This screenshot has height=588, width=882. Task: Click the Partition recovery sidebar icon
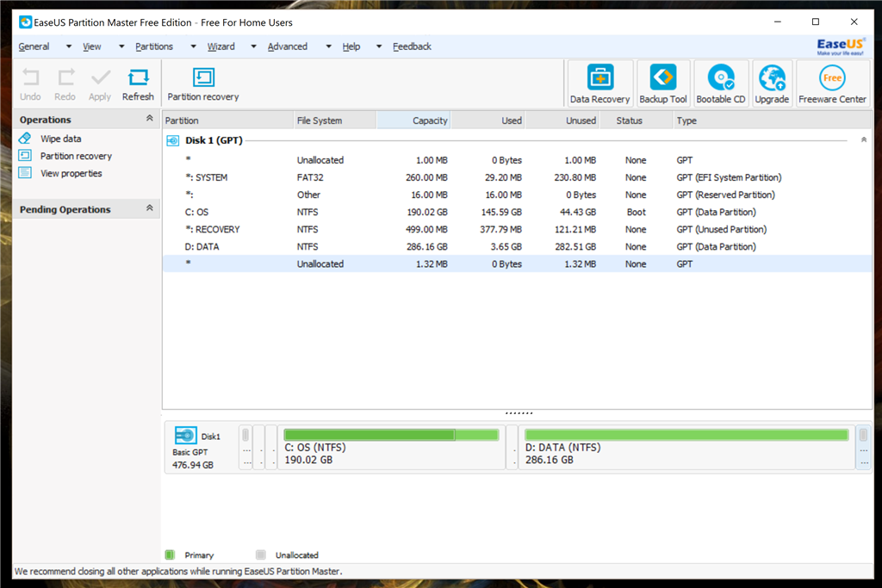[x=25, y=156]
